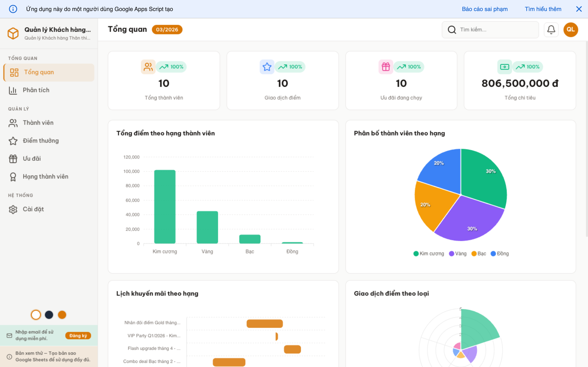Click the gift icon on Ưu đãi đang chạy card
The image size is (588, 367).
pos(386,67)
